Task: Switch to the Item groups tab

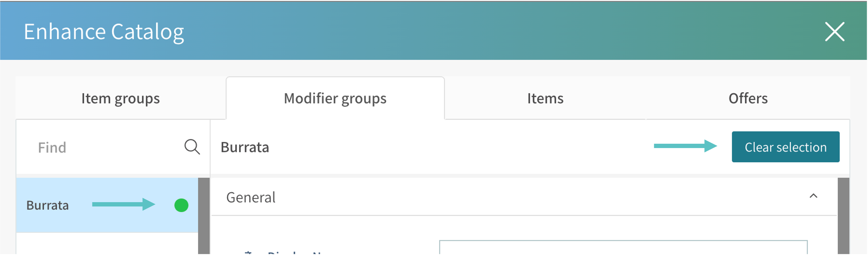Action: 121,98
